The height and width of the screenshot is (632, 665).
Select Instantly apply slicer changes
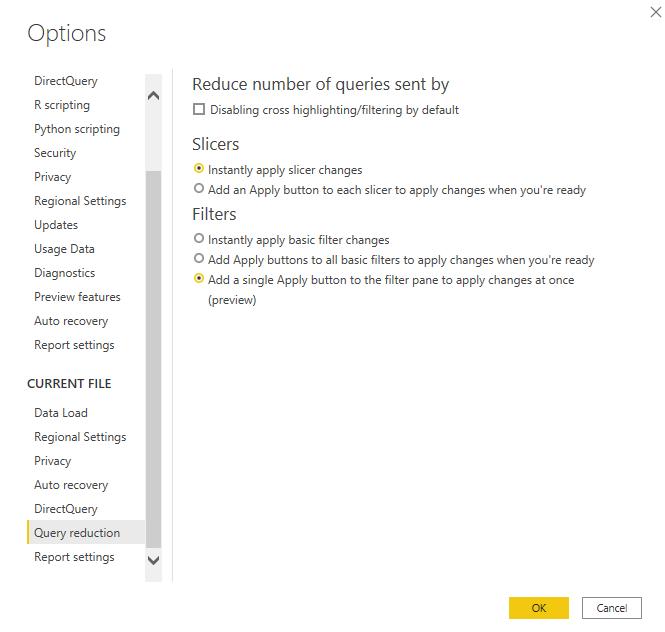199,169
